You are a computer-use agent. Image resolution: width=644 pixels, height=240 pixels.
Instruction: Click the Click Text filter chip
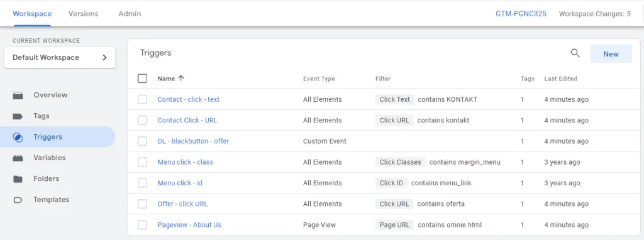pyautogui.click(x=395, y=99)
